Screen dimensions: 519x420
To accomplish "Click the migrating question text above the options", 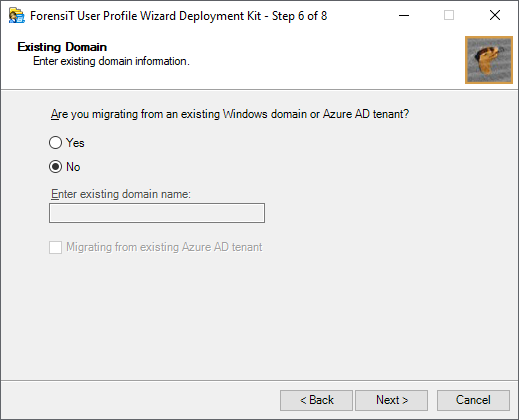I will (x=230, y=114).
